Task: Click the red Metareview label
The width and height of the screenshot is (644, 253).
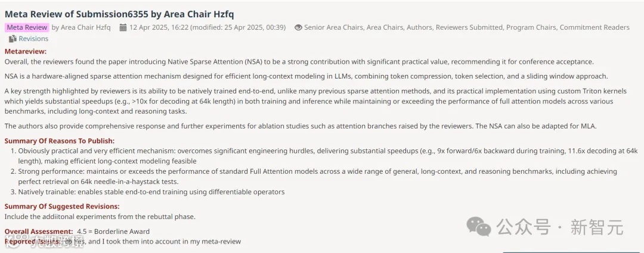Action: pos(25,51)
